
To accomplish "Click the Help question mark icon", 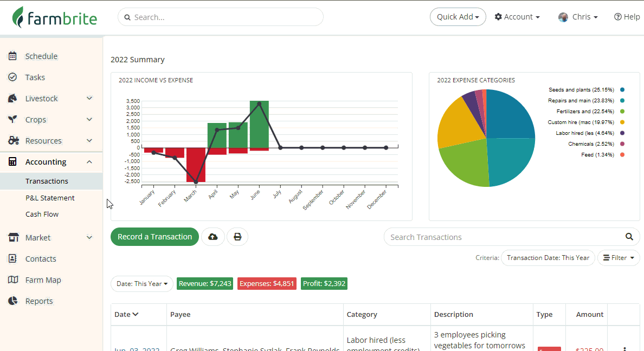I will (x=617, y=17).
